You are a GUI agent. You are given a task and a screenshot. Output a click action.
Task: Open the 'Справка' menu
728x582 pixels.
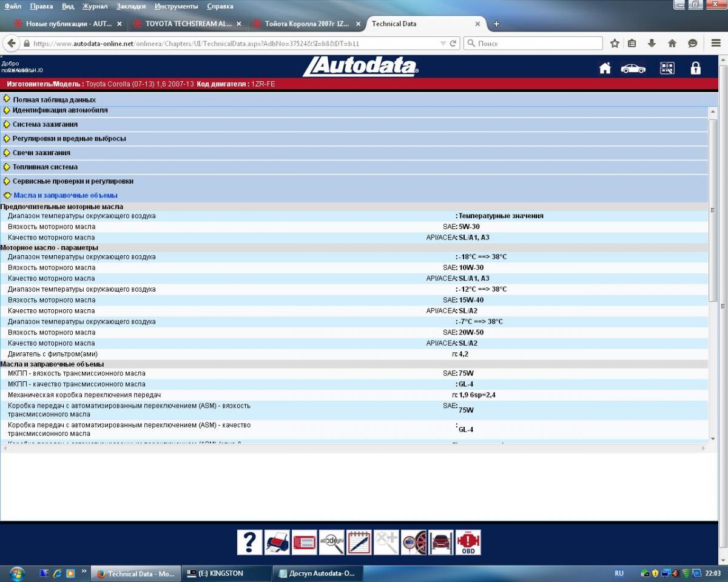pyautogui.click(x=220, y=6)
